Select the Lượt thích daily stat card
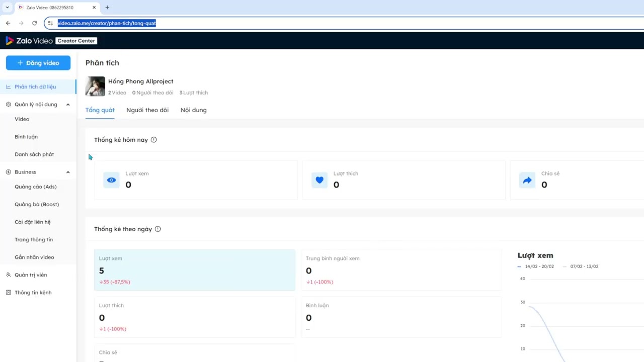The image size is (644, 362). [195, 317]
